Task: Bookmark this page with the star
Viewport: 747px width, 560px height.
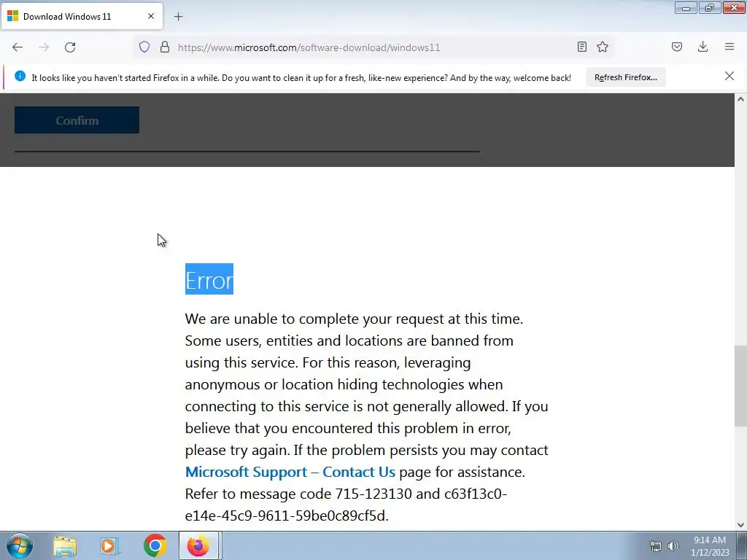Action: (x=603, y=47)
